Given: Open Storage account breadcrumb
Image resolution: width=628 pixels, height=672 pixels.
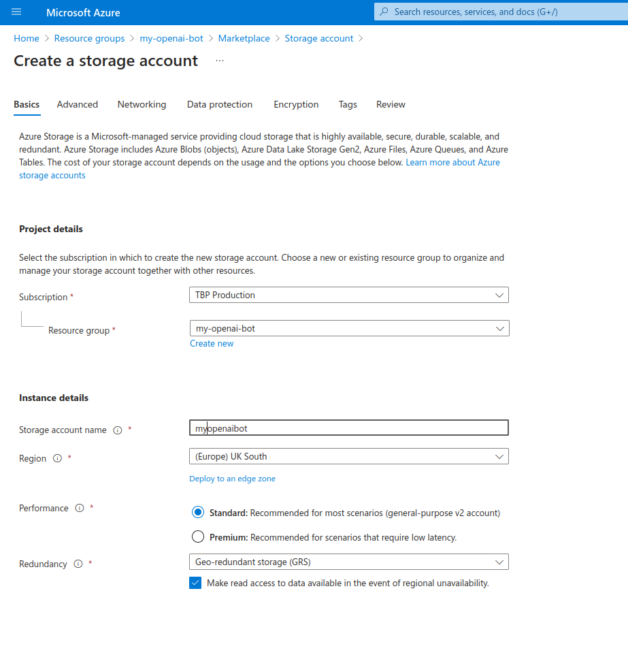Looking at the screenshot, I should [x=319, y=39].
